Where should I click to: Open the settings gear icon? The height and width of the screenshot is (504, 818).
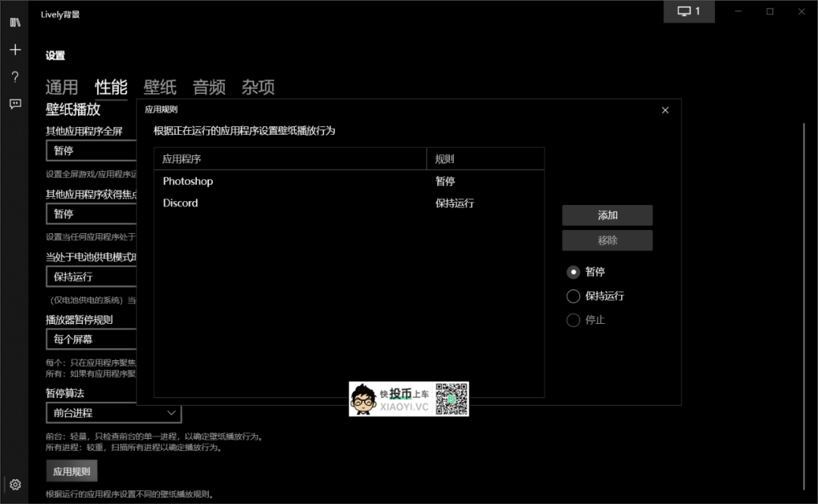point(15,485)
